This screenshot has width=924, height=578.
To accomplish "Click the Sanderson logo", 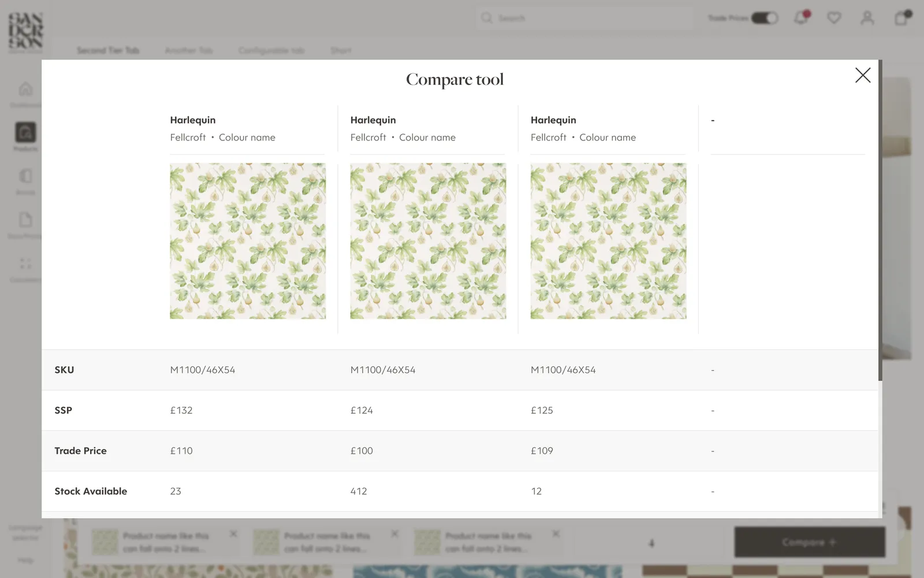I will (25, 32).
